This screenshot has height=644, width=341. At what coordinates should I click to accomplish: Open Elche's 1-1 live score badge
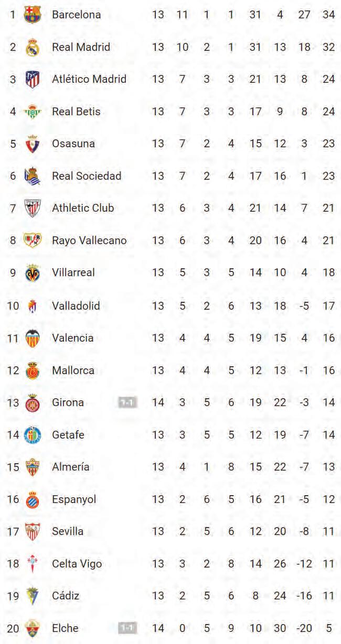[x=128, y=628]
